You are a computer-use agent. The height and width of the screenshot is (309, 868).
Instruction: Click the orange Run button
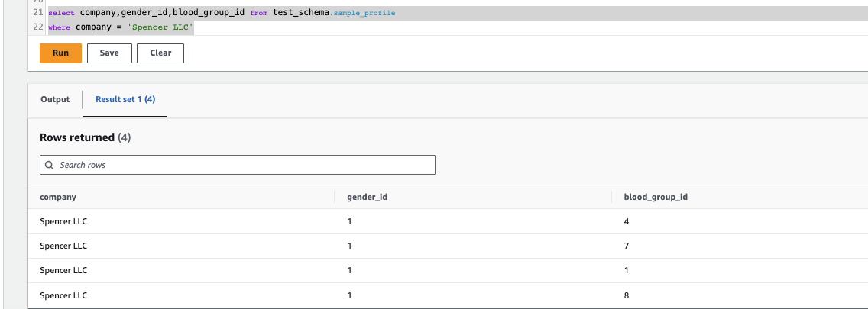tap(60, 53)
